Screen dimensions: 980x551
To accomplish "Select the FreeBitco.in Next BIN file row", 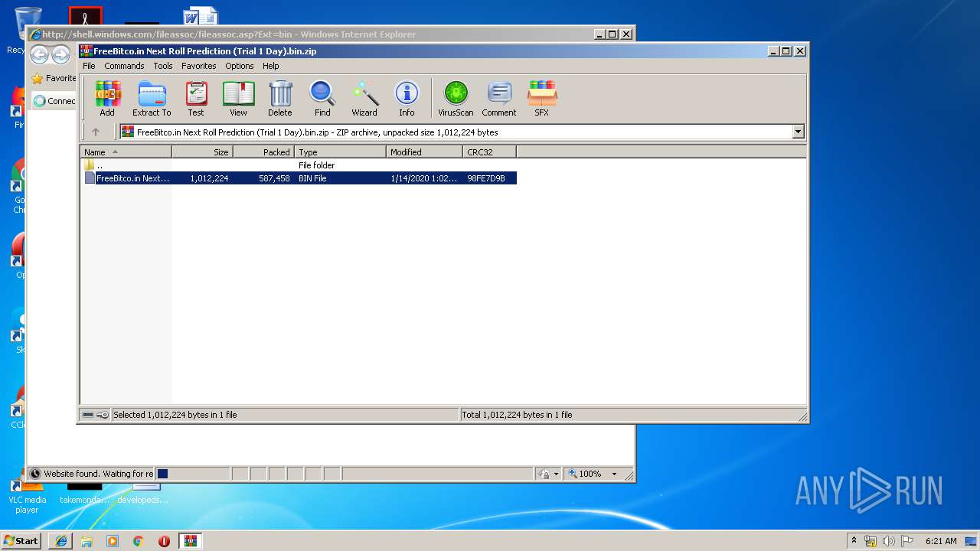I will (x=299, y=178).
